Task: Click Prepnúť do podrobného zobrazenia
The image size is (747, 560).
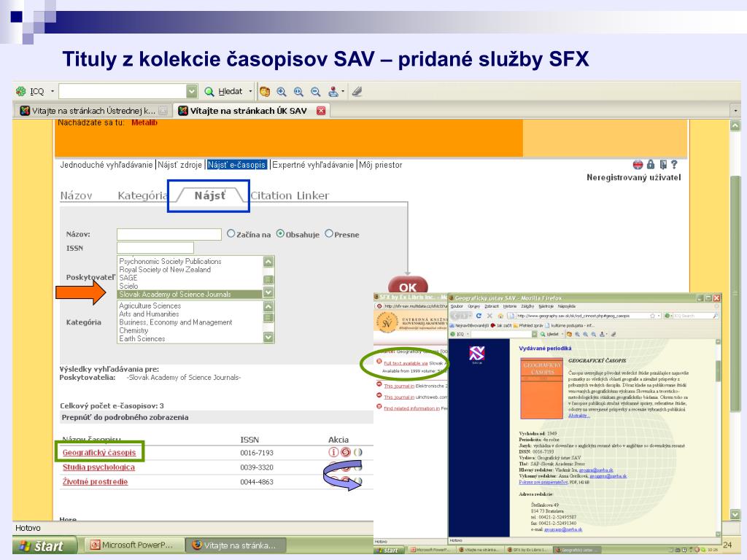Action: [125, 417]
